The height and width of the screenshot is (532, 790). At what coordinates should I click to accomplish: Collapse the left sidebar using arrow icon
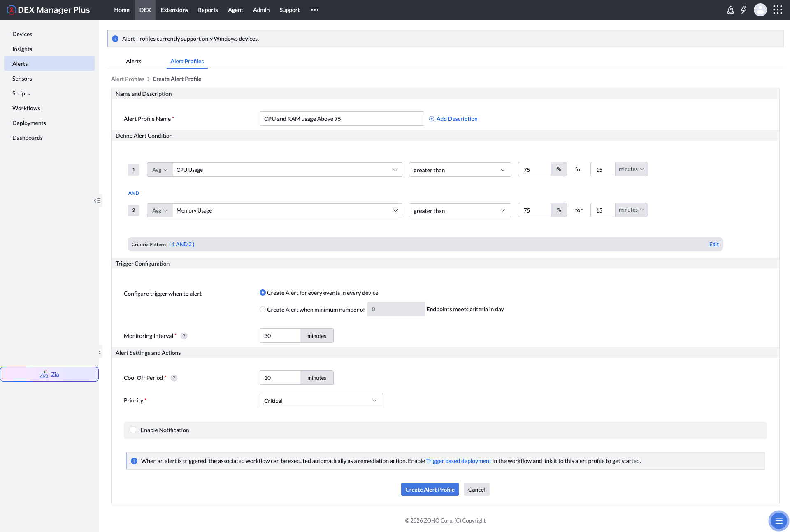click(97, 201)
